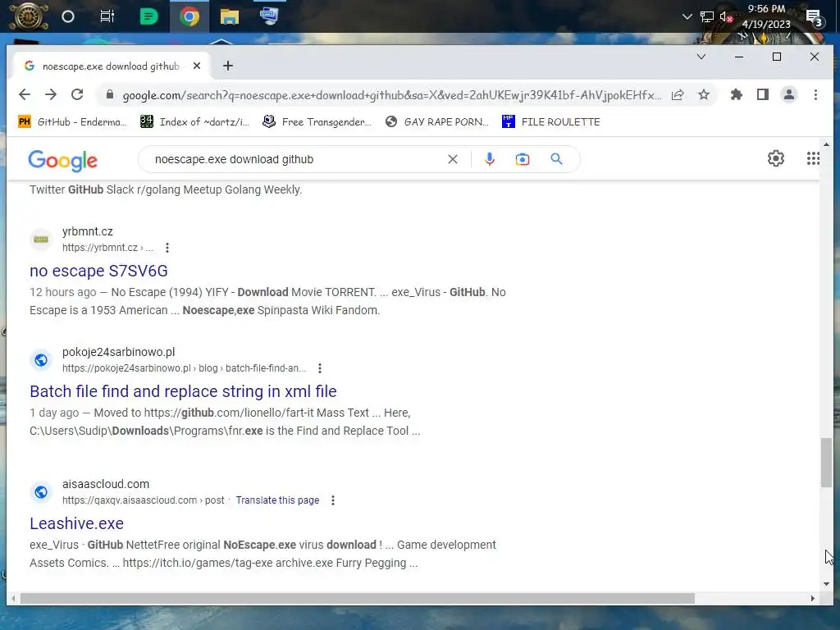Click the pokoje24sarbinowo.pl site name
The height and width of the screenshot is (630, 840).
[118, 352]
